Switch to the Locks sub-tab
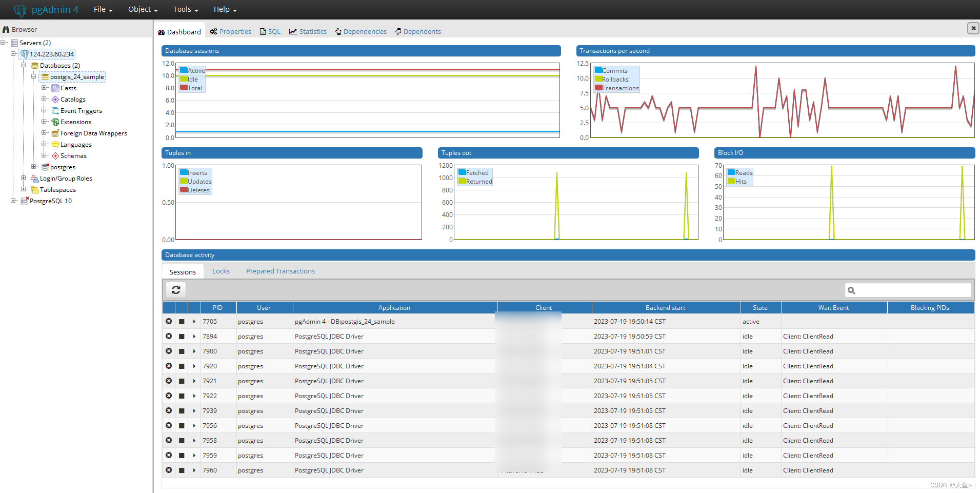Image resolution: width=980 pixels, height=493 pixels. pos(221,271)
